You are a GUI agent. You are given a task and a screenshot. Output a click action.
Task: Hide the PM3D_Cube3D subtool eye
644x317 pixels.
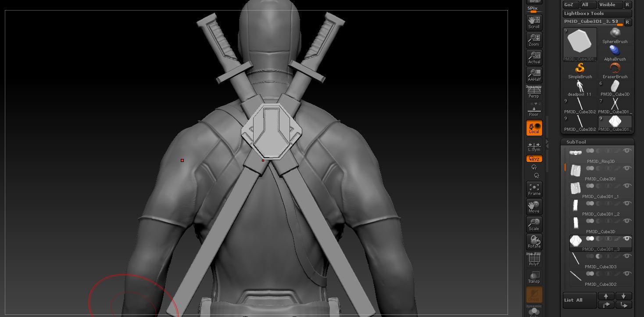click(627, 221)
